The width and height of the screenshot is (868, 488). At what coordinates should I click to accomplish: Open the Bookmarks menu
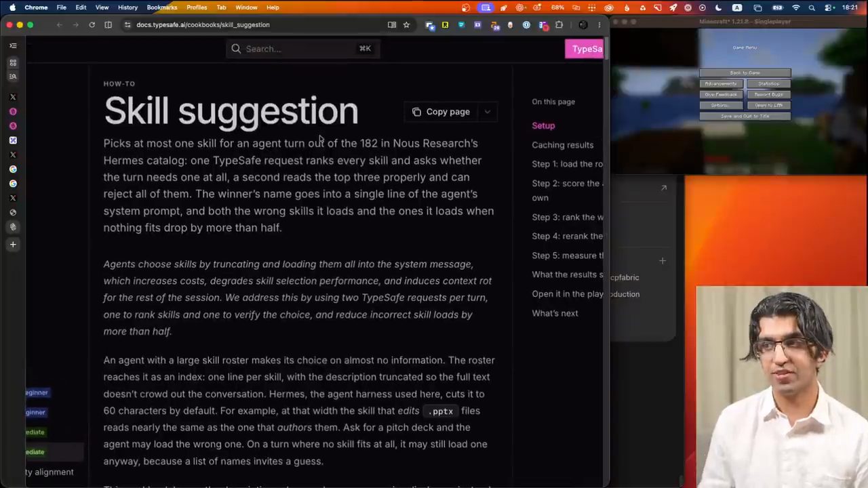pos(162,7)
